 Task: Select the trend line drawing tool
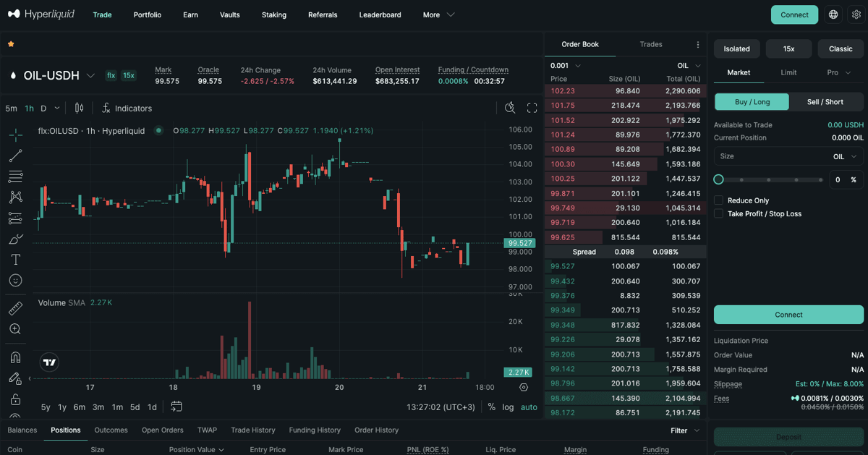tap(15, 156)
